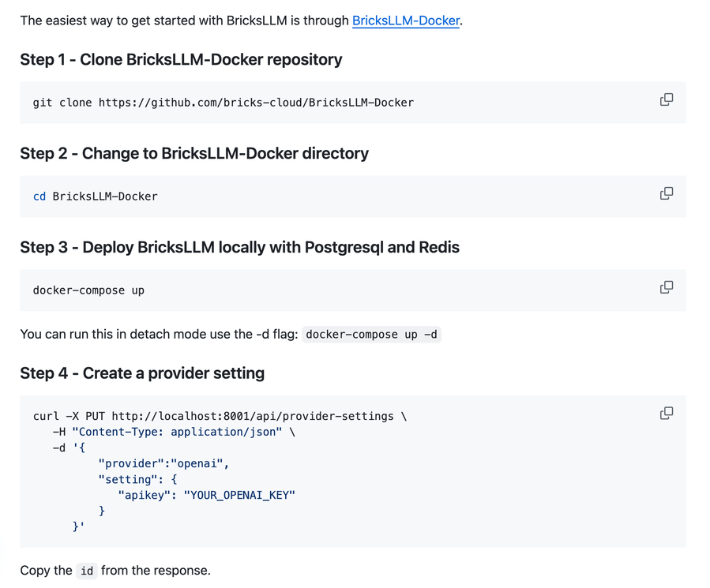The width and height of the screenshot is (710, 588).
Task: Copy the git clone command
Action: point(667,99)
